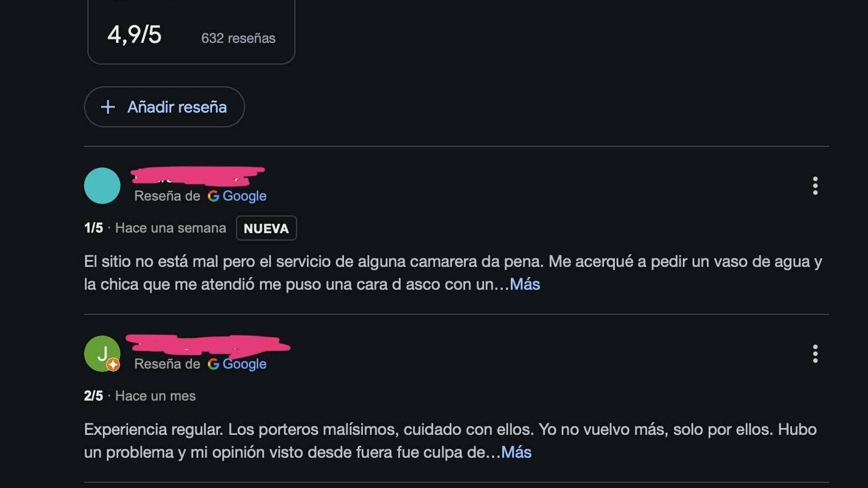Screen dimensions: 868x488
Task: Click Google logo icon in first review
Action: coord(214,196)
